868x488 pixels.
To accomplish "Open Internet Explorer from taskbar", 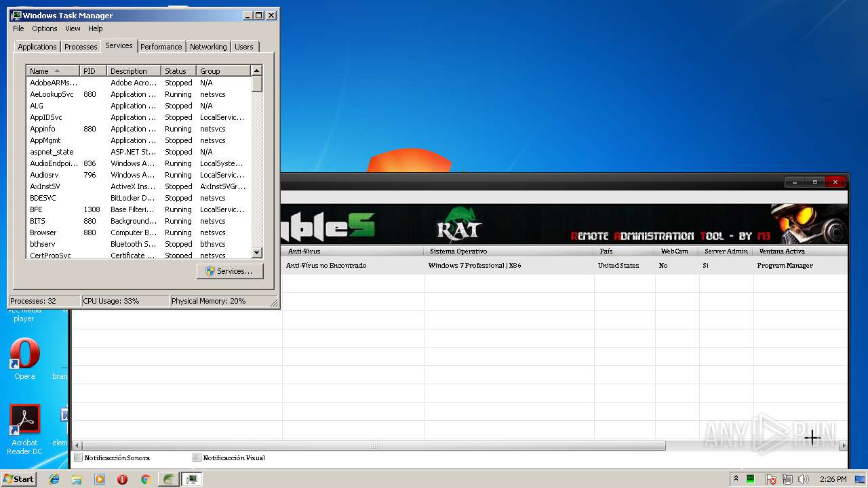I will pyautogui.click(x=54, y=479).
